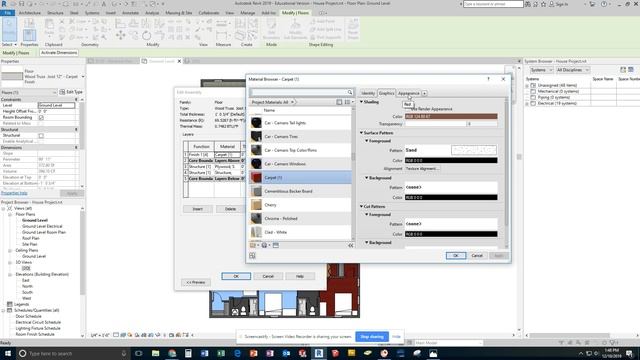
Task: Toggle Unassigned checkbox in System Browser
Action: (533, 85)
